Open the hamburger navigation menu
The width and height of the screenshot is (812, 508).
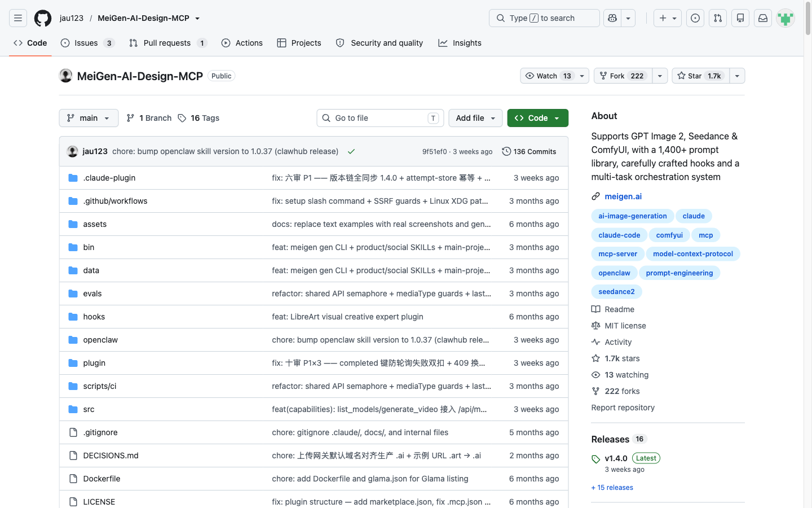(18, 18)
